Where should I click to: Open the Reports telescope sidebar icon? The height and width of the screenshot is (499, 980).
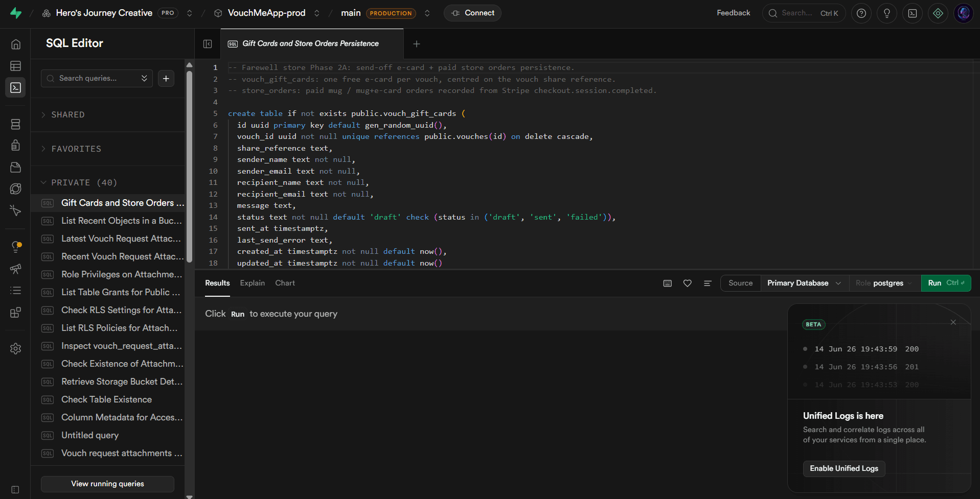[16, 269]
